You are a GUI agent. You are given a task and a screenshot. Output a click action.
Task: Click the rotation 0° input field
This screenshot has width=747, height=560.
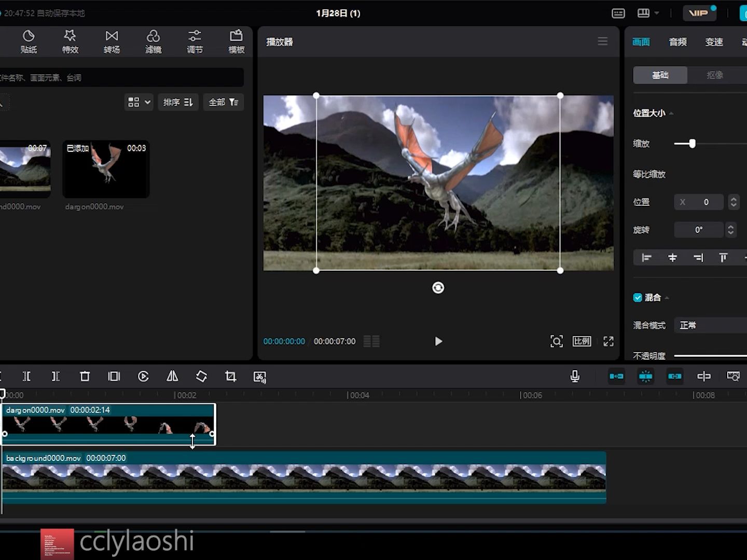[x=698, y=229]
